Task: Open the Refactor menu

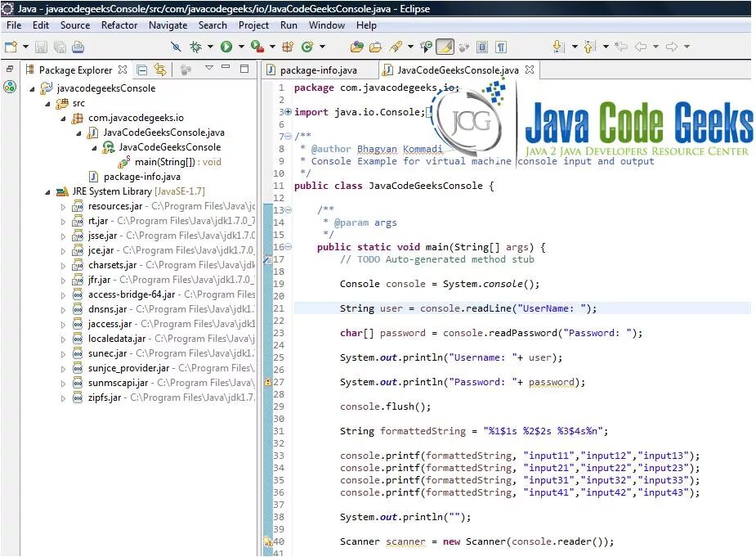Action: [119, 25]
